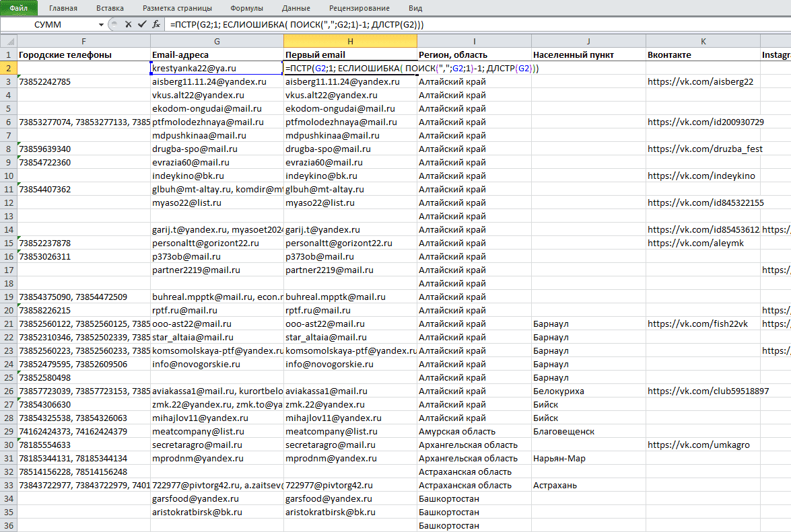Click cell Астрахань

coord(589,485)
